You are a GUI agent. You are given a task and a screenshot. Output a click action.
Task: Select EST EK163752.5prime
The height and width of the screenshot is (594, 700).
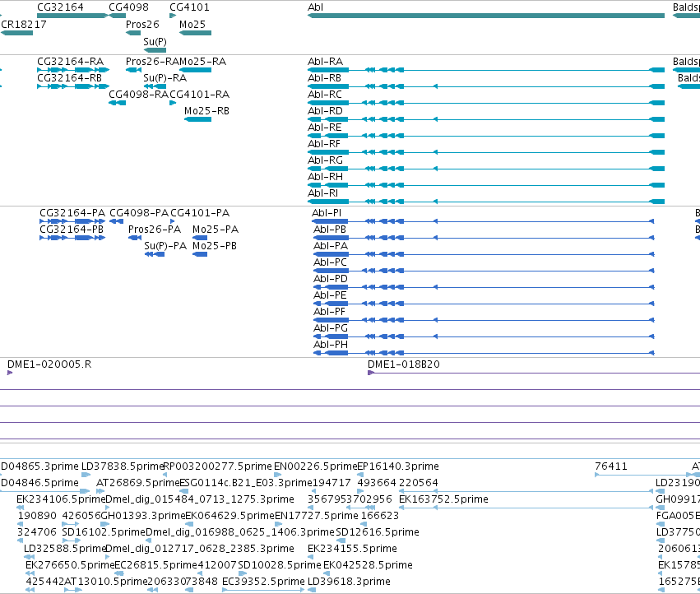click(443, 499)
